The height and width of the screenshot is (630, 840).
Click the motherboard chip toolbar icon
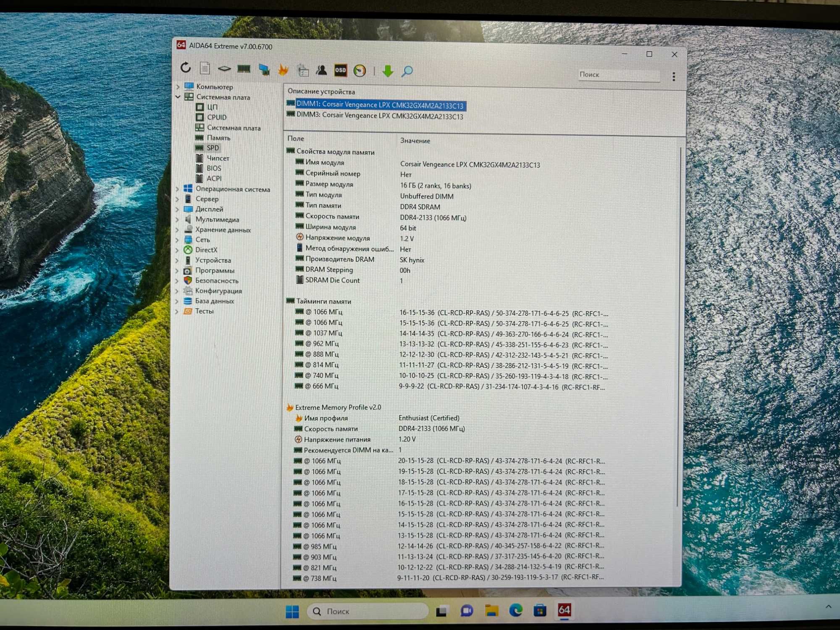(224, 68)
